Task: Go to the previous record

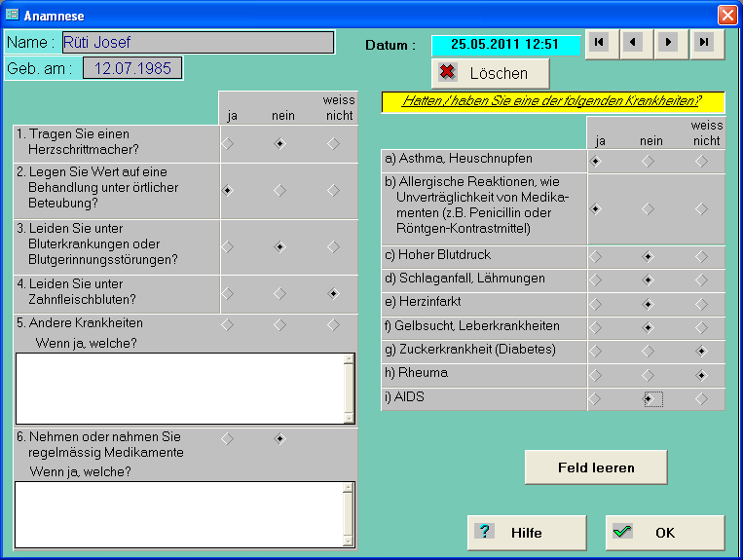Action: tap(635, 43)
